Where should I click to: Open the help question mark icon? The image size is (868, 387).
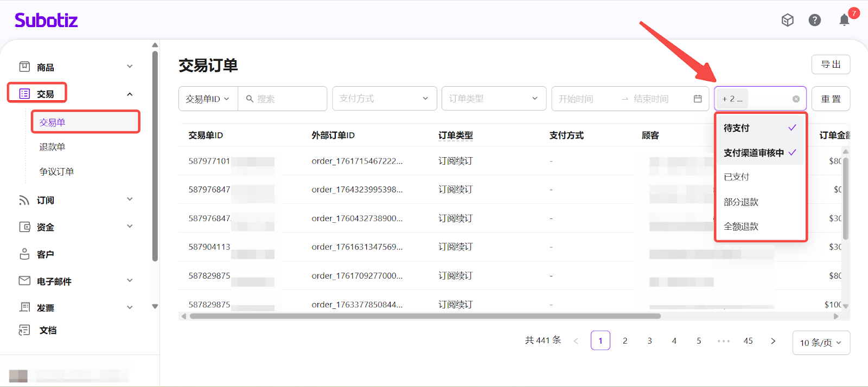coord(814,21)
